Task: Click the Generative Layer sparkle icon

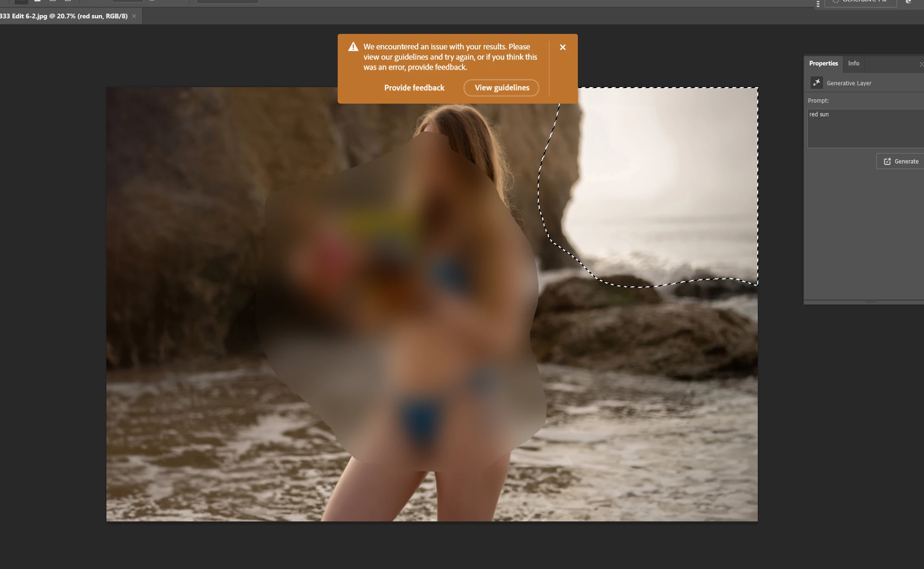Action: tap(817, 83)
